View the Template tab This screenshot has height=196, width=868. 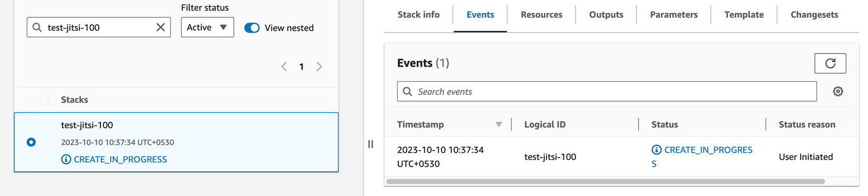pos(744,15)
